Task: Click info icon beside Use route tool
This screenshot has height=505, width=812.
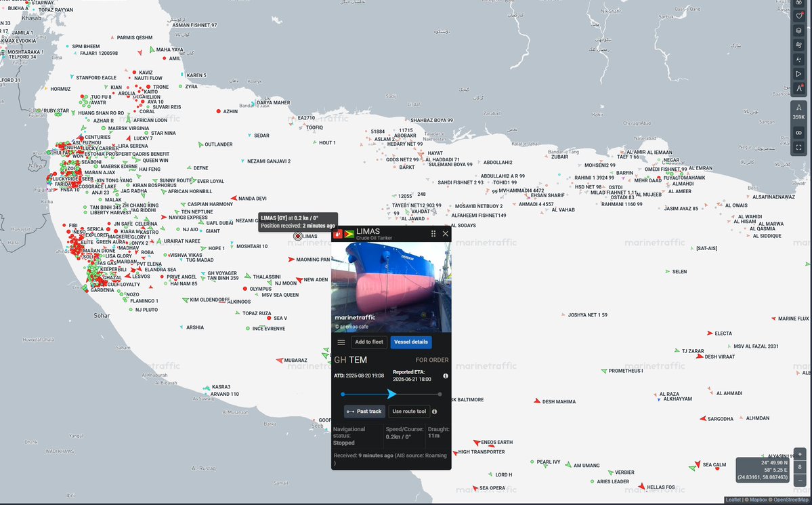Action: tap(435, 411)
